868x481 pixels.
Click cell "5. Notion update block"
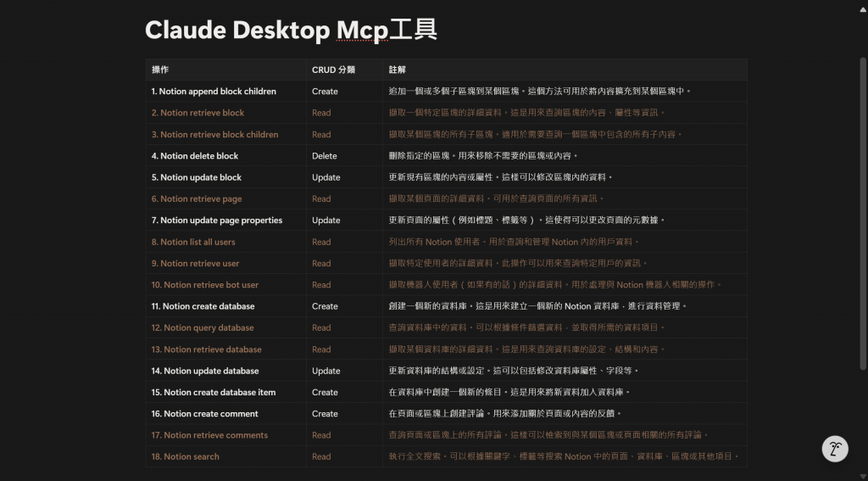(225, 177)
